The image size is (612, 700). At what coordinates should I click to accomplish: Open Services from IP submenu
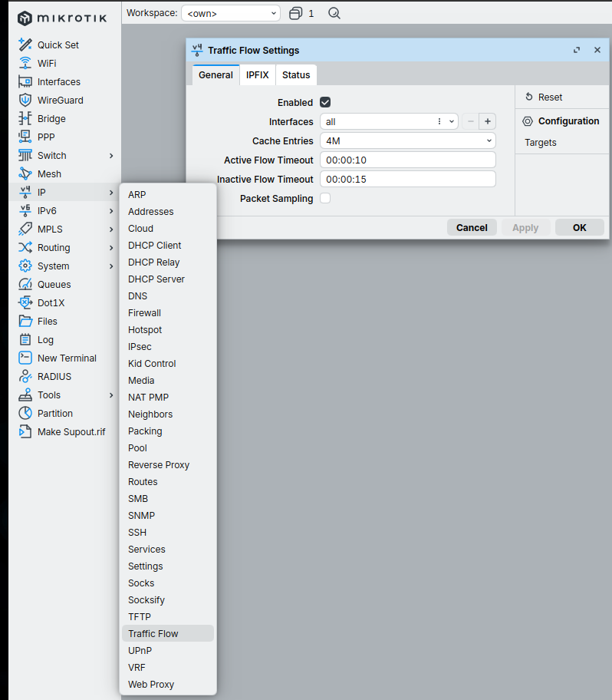click(167, 549)
